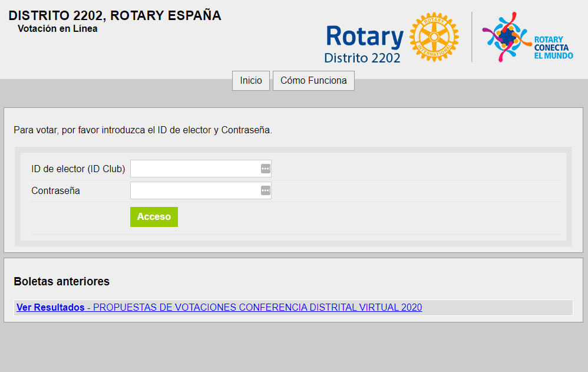Click the autofill icon in Contraseña field
This screenshot has height=372, width=588.
coord(265,191)
